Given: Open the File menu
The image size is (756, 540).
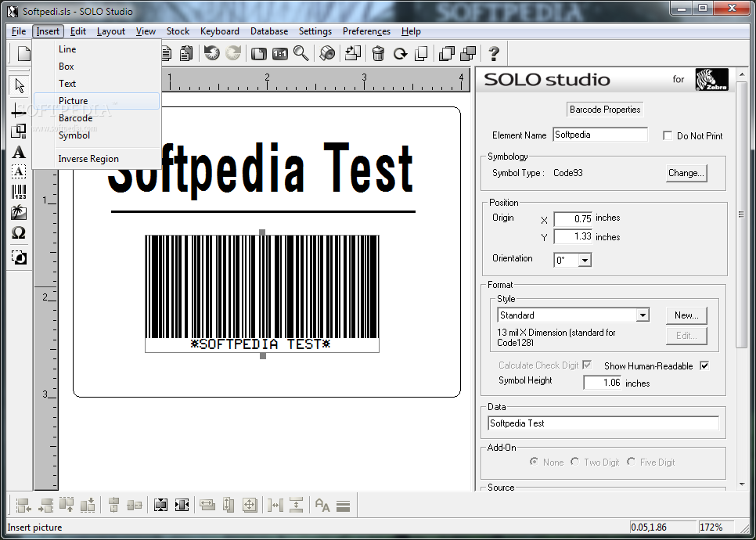Looking at the screenshot, I should pyautogui.click(x=19, y=31).
